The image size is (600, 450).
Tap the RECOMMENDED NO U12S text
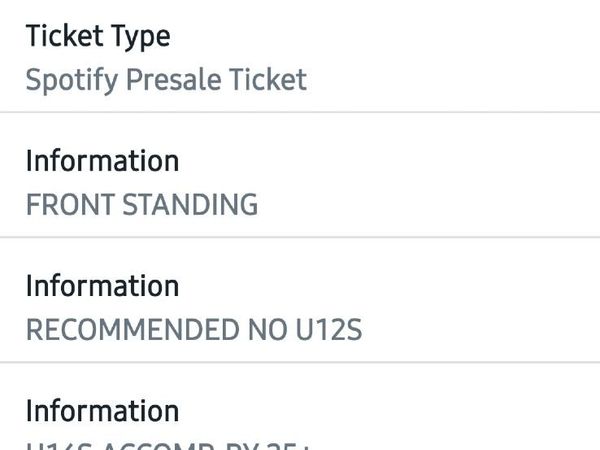click(x=194, y=329)
